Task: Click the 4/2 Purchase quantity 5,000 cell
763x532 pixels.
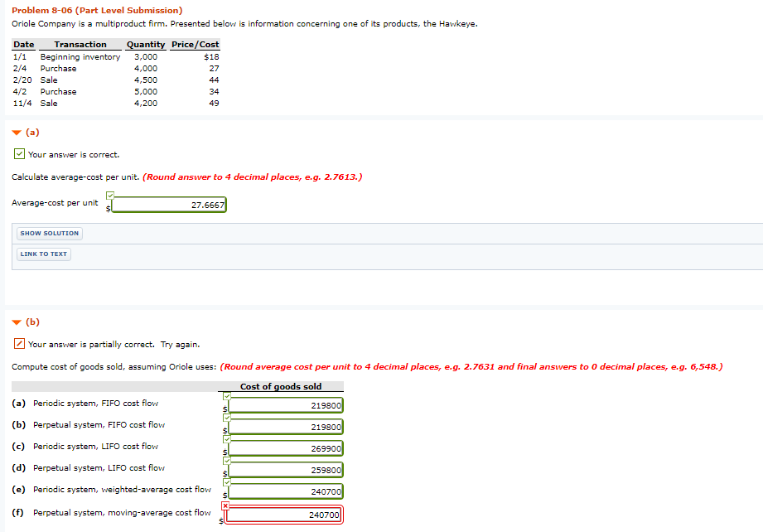Action: tap(146, 92)
